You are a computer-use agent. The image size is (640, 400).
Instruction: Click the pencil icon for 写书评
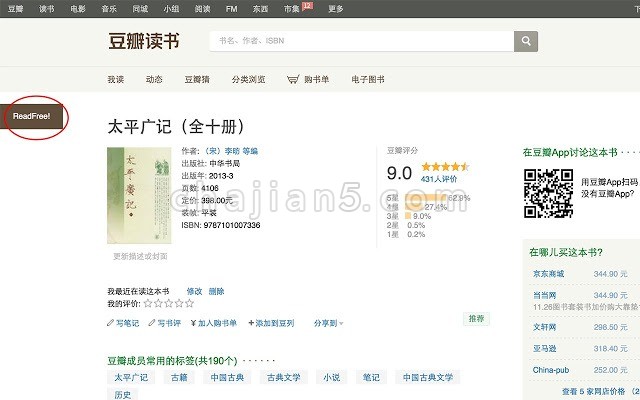click(x=152, y=323)
